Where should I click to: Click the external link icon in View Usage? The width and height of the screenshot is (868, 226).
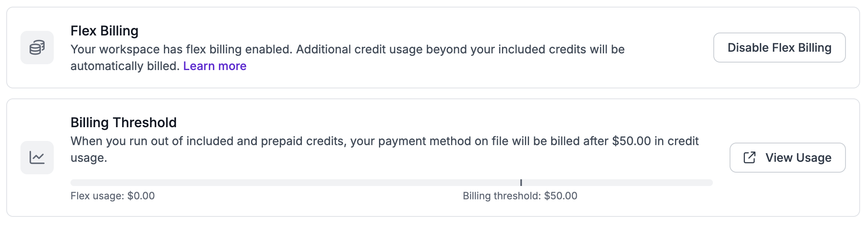749,158
